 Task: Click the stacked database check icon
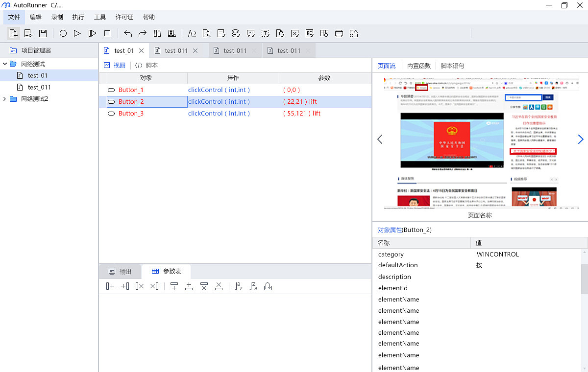236,33
